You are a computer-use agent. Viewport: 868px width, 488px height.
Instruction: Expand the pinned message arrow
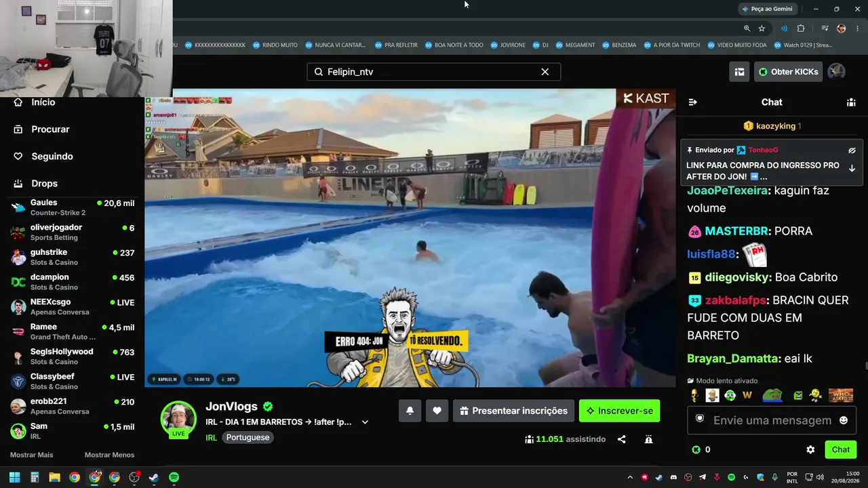tap(852, 169)
